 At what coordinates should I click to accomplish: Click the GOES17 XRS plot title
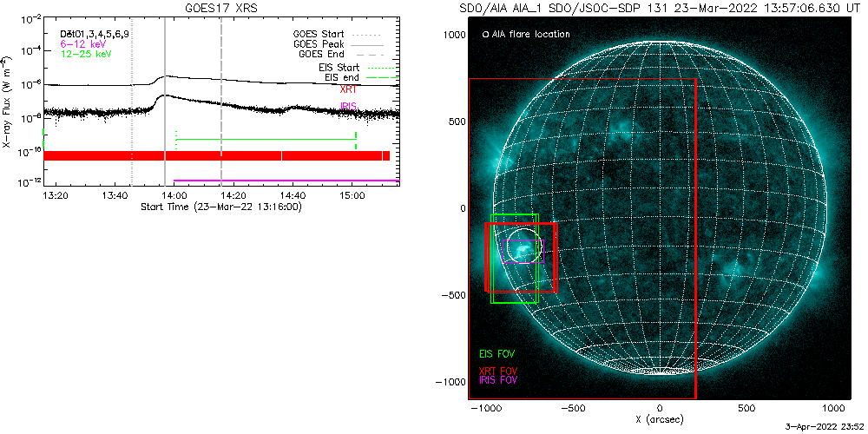(x=222, y=9)
